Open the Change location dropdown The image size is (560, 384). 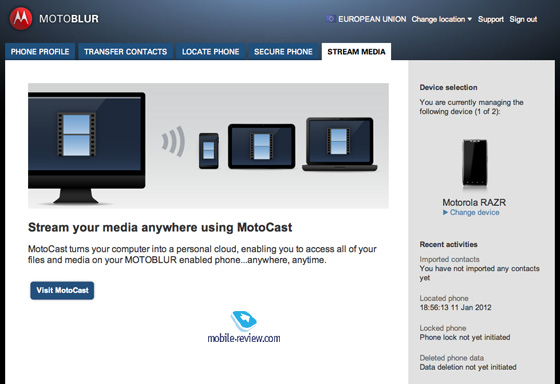[x=441, y=19]
